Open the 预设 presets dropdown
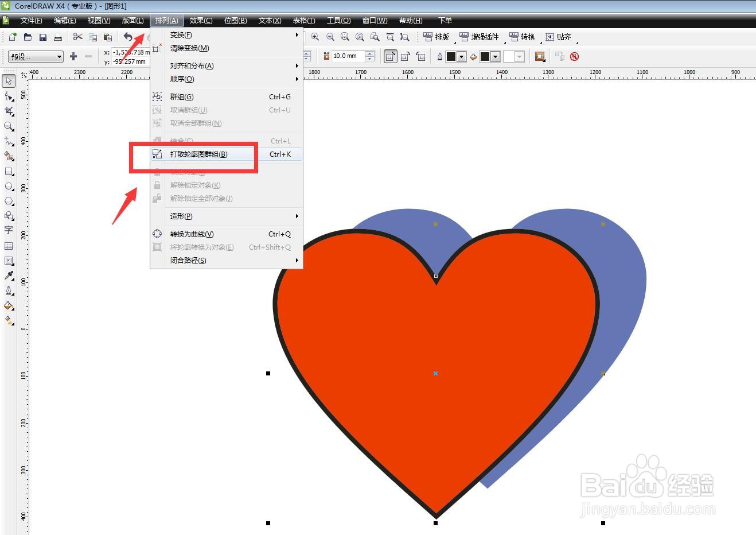This screenshot has height=535, width=756. pyautogui.click(x=36, y=56)
